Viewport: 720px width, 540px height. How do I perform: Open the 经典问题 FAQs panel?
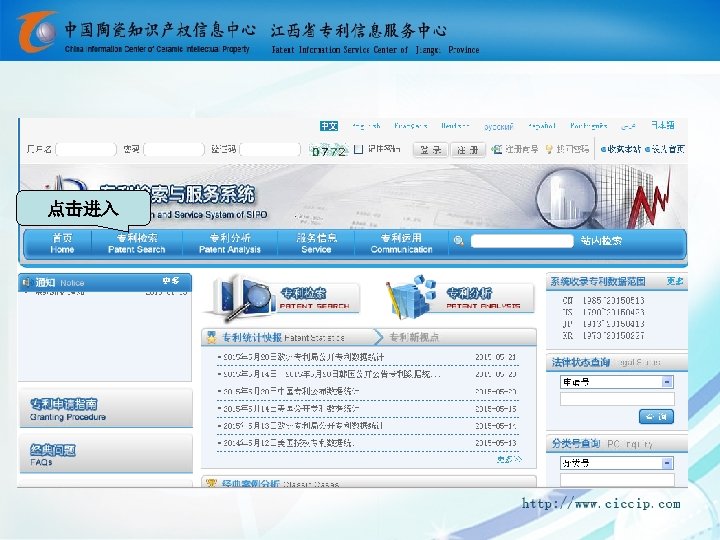pyautogui.click(x=106, y=454)
